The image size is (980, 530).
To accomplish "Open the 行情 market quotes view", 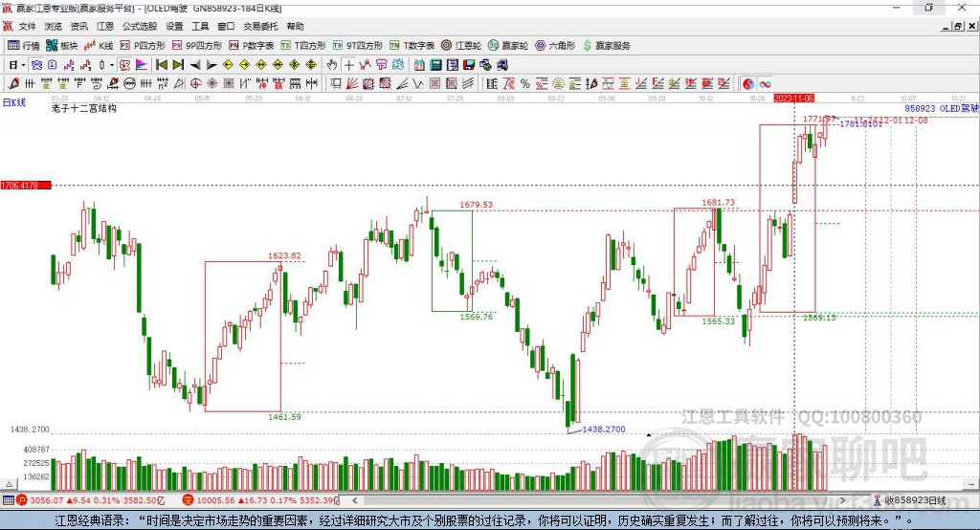I will pos(24,46).
